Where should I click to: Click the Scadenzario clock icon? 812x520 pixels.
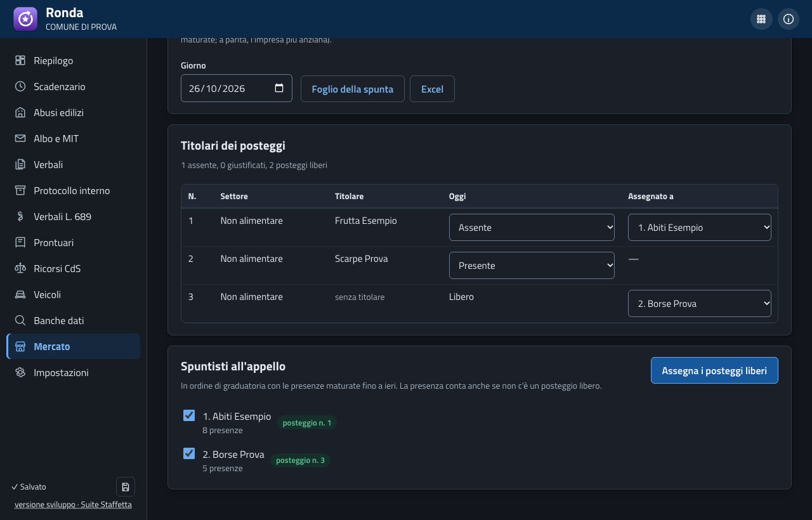click(20, 87)
